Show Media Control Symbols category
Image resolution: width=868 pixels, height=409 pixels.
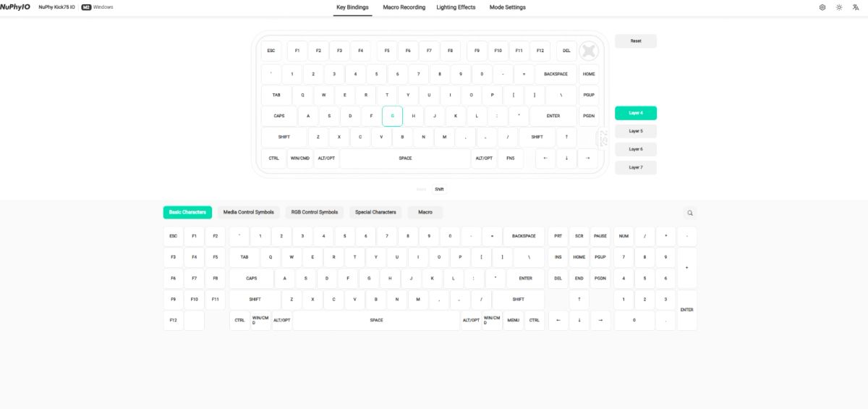coord(249,212)
